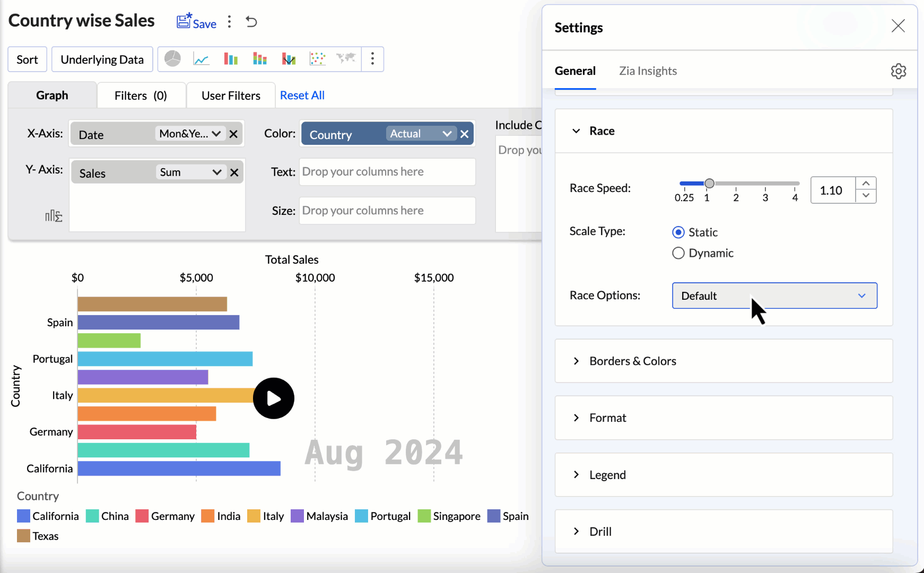Click the Reset All link
Screen dimensions: 924x573
click(302, 95)
